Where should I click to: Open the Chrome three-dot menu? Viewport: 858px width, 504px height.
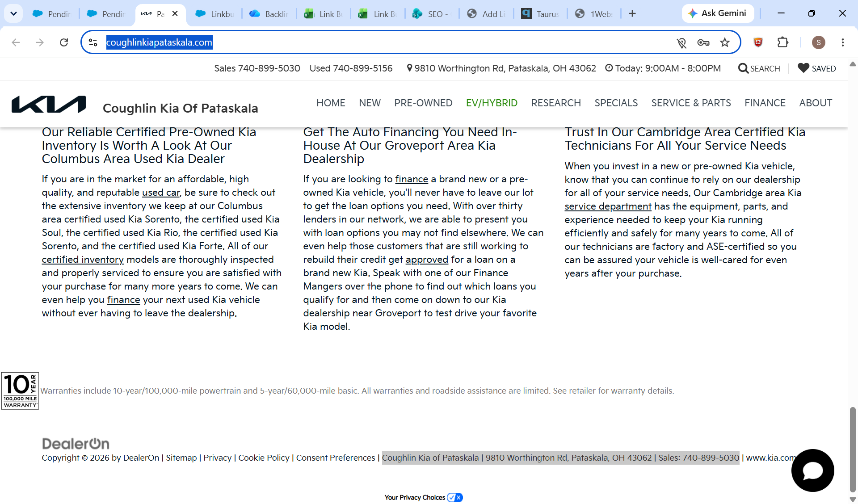[843, 42]
